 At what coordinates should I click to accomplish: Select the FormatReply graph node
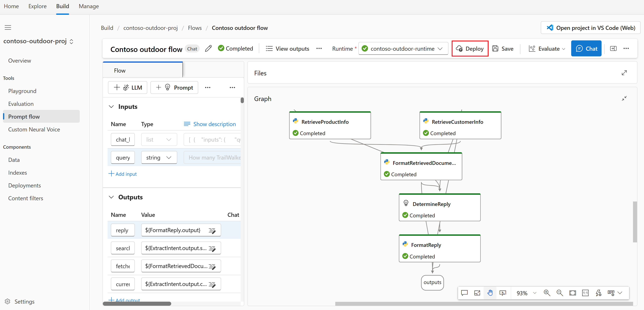tap(440, 248)
